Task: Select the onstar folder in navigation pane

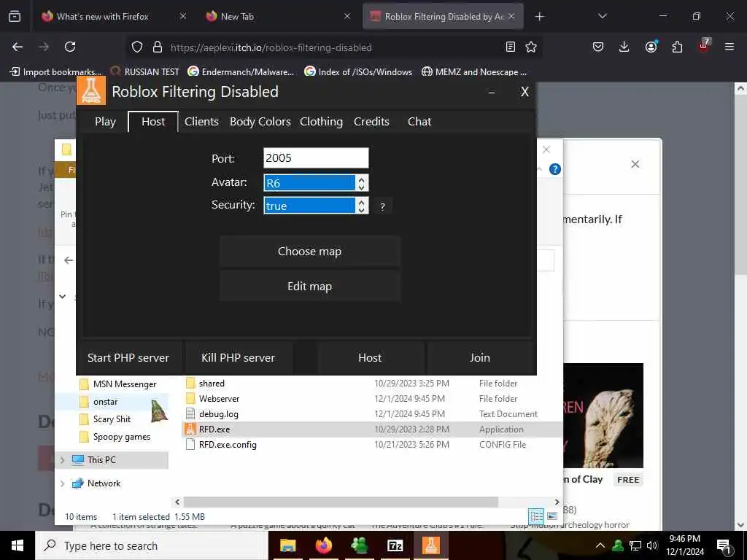Action: point(106,402)
